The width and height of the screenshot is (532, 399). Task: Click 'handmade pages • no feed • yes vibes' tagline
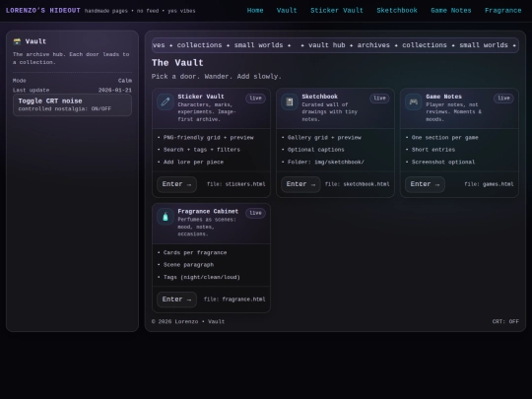[140, 11]
